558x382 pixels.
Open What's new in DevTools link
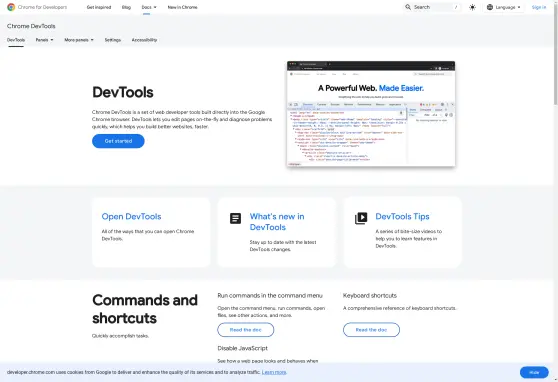(277, 222)
